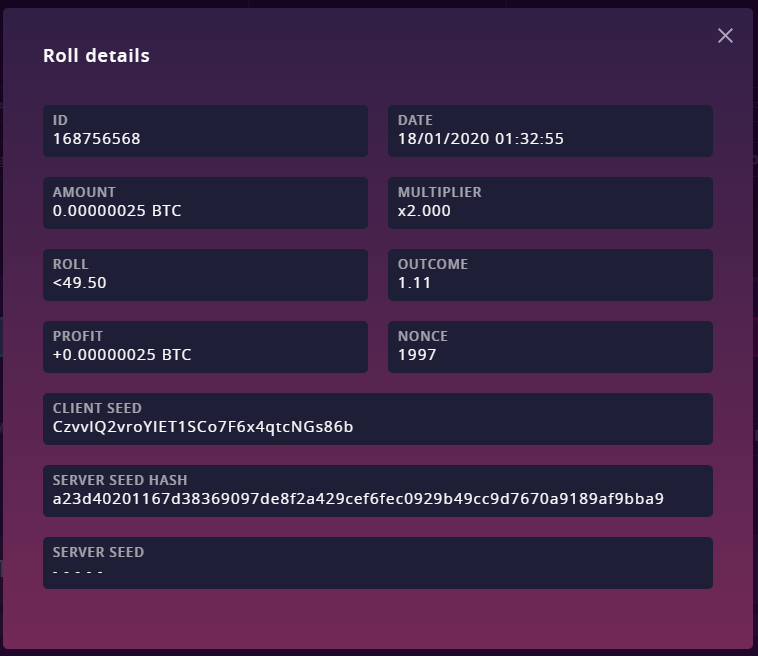758x656 pixels.
Task: Click the DATE label
Action: click(x=415, y=120)
